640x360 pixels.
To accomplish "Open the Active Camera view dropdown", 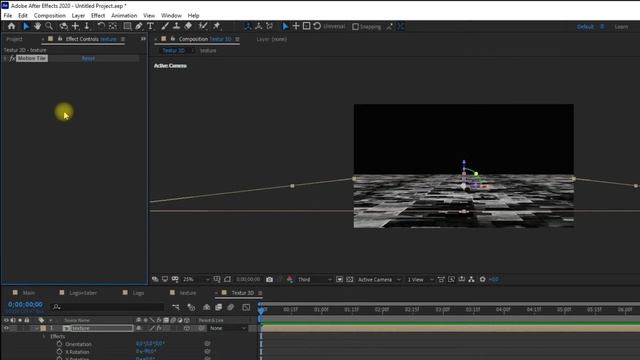I will [x=379, y=280].
